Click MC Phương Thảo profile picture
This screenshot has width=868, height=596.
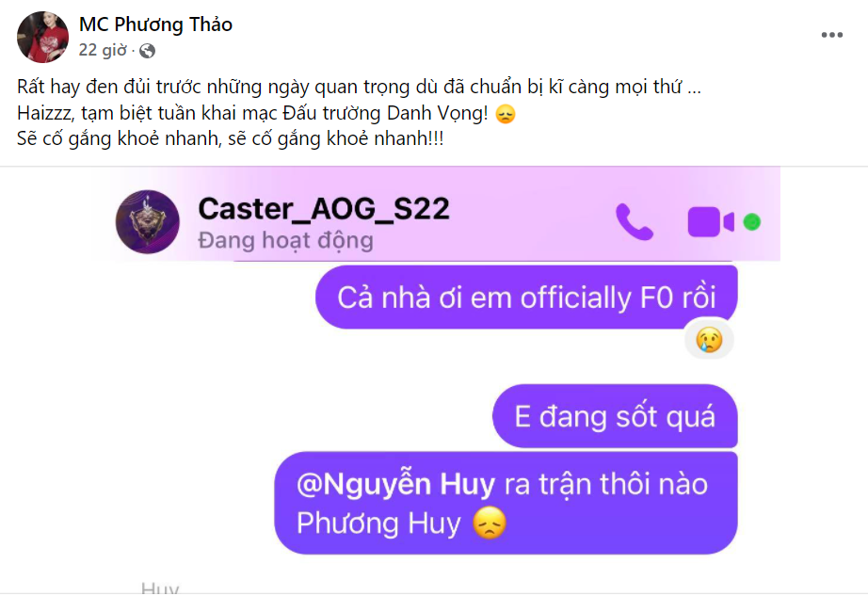(43, 37)
